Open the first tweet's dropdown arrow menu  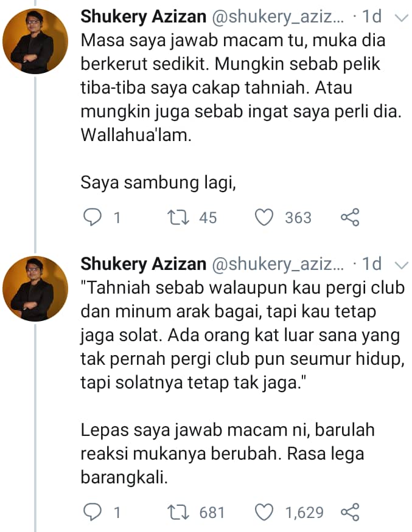click(x=401, y=19)
